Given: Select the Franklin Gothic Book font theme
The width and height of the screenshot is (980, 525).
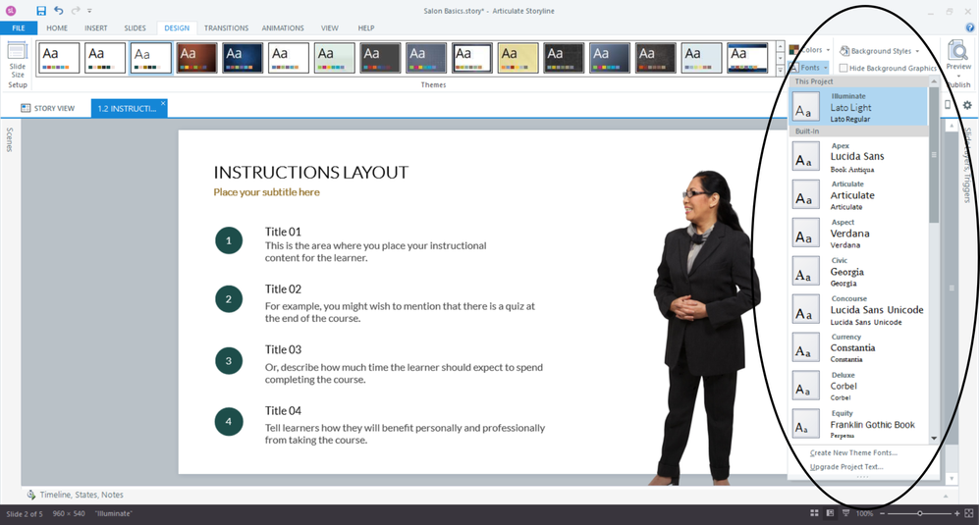Looking at the screenshot, I should pyautogui.click(x=859, y=425).
